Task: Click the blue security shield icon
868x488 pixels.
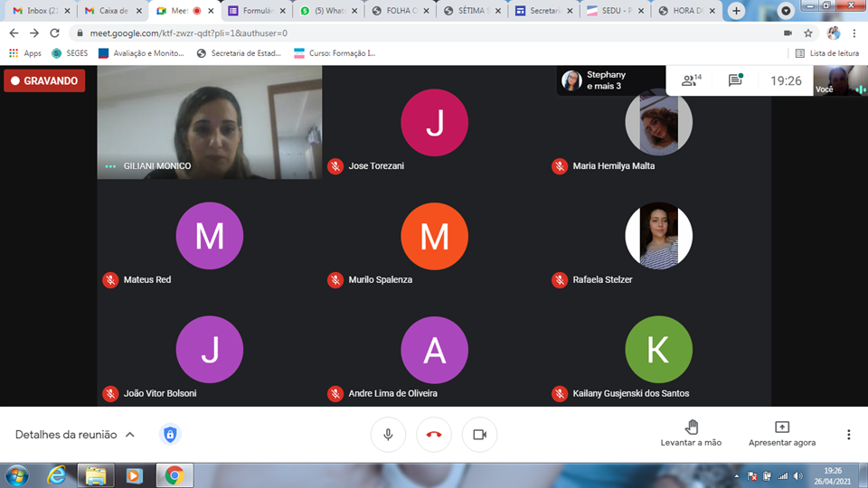Action: click(169, 435)
